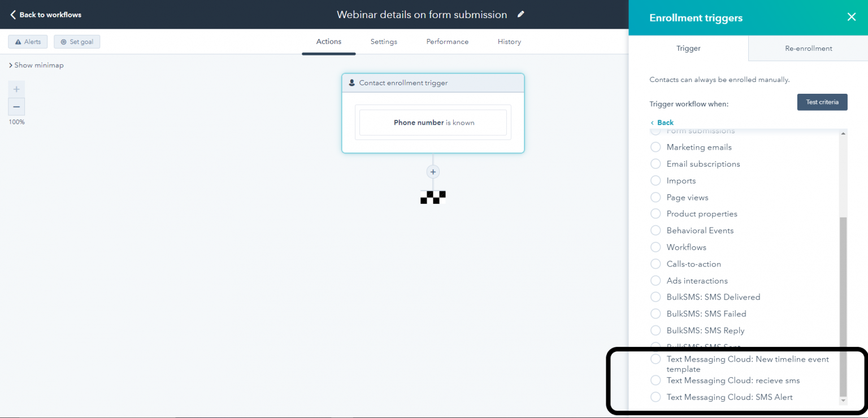Viewport: 868px width, 418px height.
Task: Open the workflow Settings tab
Action: tap(384, 41)
